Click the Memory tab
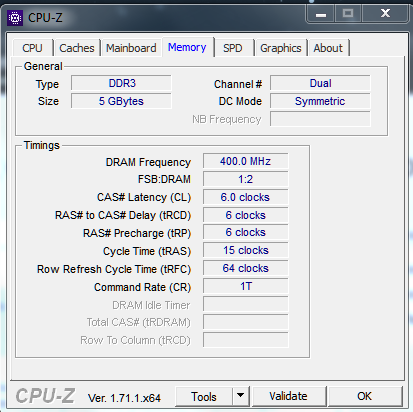 coord(187,47)
